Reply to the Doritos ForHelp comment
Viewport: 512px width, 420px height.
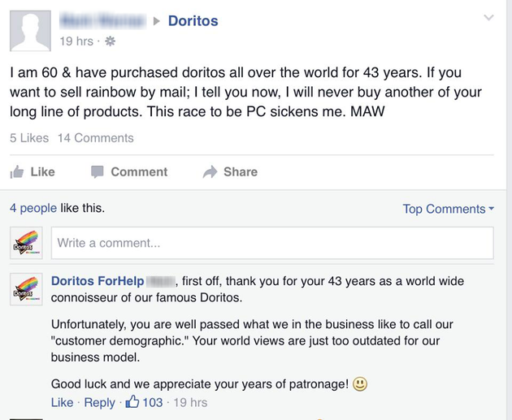tap(100, 402)
